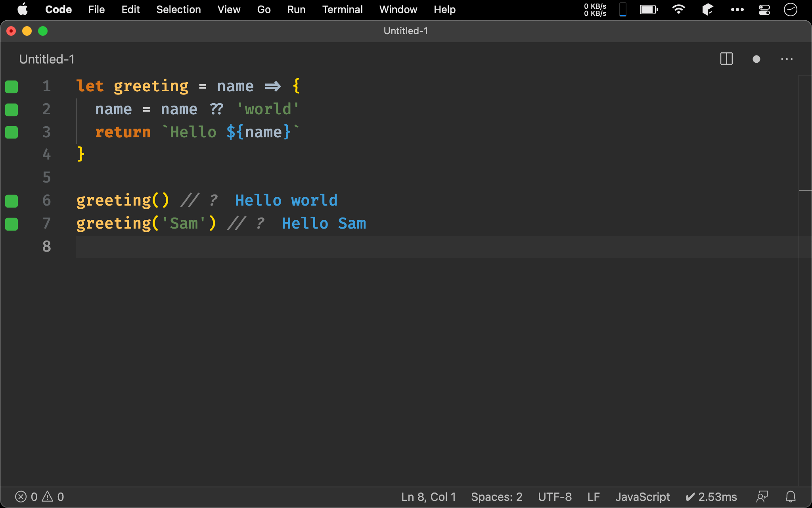Click the errors and warnings count
This screenshot has width=812, height=508.
(x=39, y=496)
